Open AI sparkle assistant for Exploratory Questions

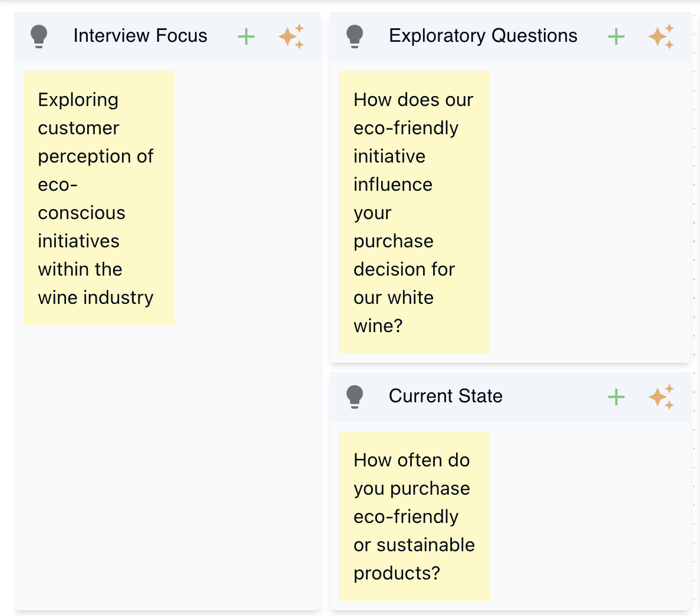pos(661,35)
